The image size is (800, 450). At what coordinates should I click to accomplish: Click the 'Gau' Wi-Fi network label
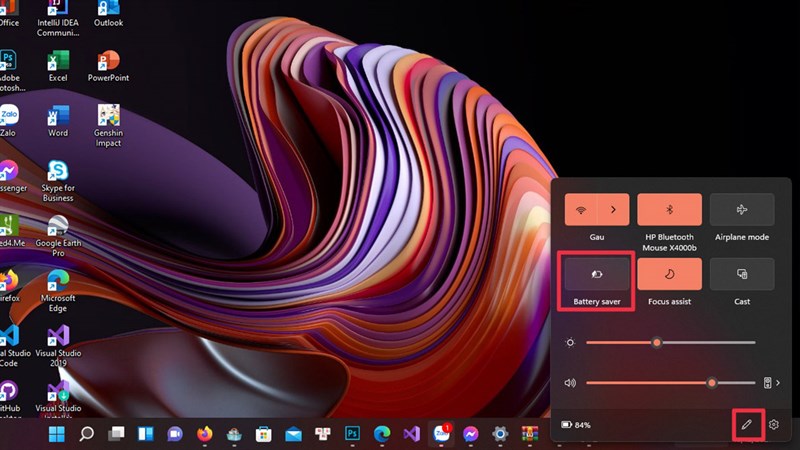(596, 237)
